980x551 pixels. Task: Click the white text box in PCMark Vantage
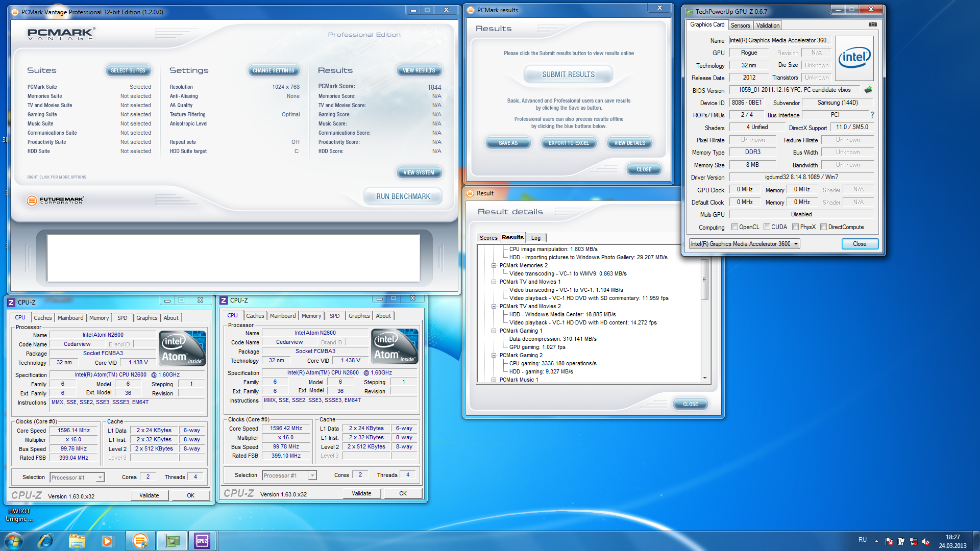(x=233, y=258)
